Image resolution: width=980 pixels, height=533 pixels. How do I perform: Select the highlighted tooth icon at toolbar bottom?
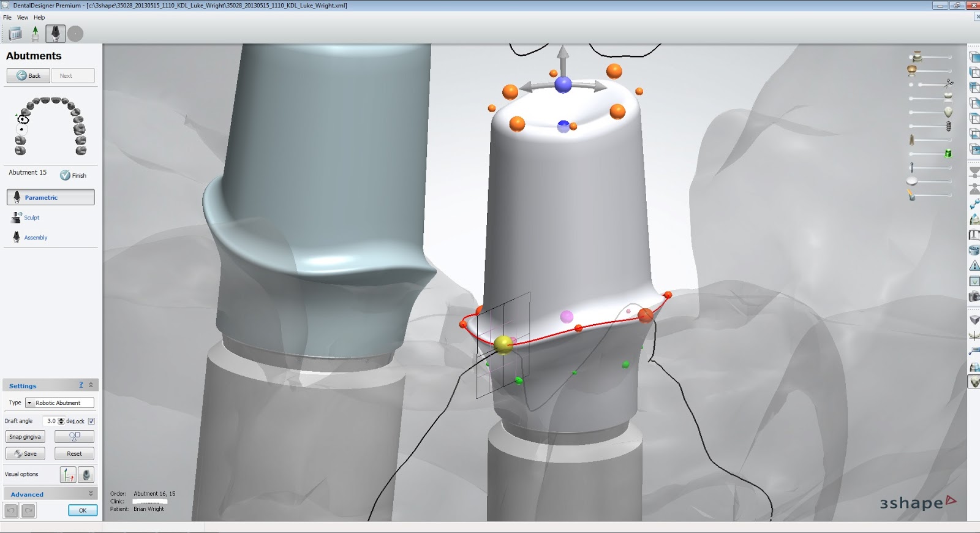pos(974,382)
